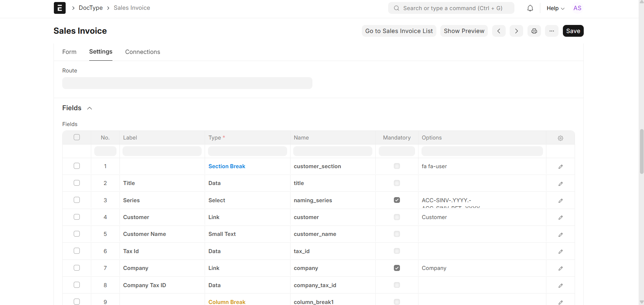Toggle Mandatory checkbox for Series row
Image resolution: width=644 pixels, height=305 pixels.
pos(397,200)
